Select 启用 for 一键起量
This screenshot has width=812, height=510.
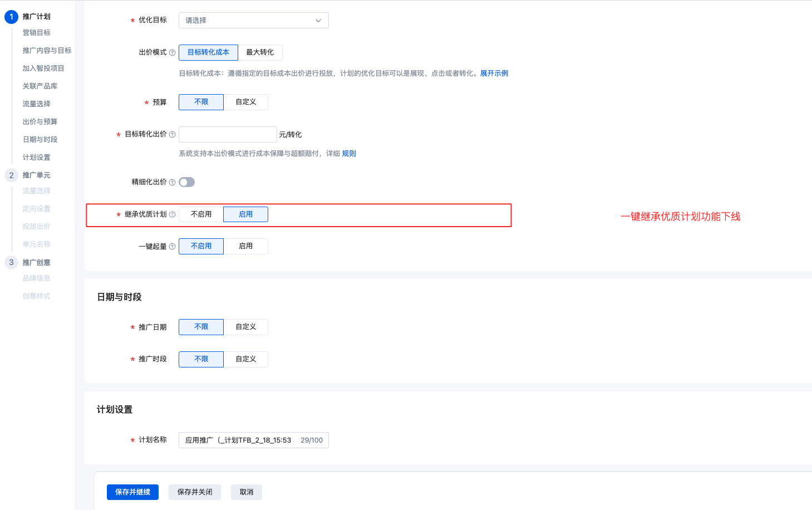[x=245, y=246]
